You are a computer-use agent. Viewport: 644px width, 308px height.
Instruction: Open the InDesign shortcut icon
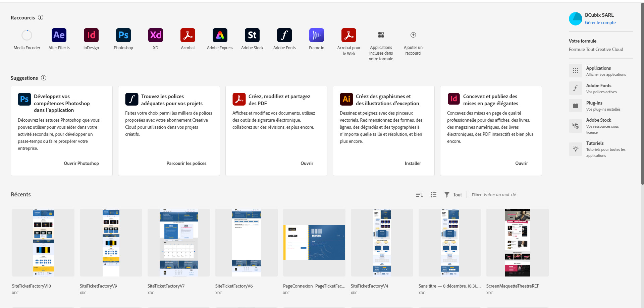click(x=91, y=35)
